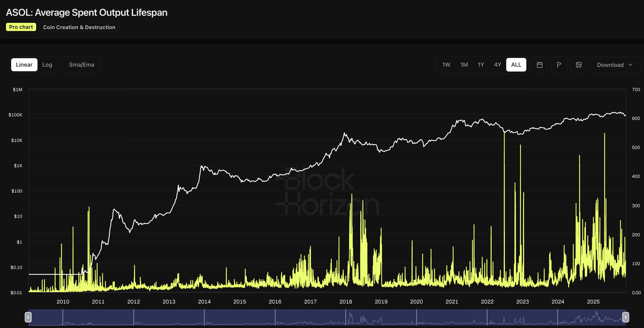This screenshot has width=644, height=328.
Task: Select the 1Y time range
Action: 481,65
